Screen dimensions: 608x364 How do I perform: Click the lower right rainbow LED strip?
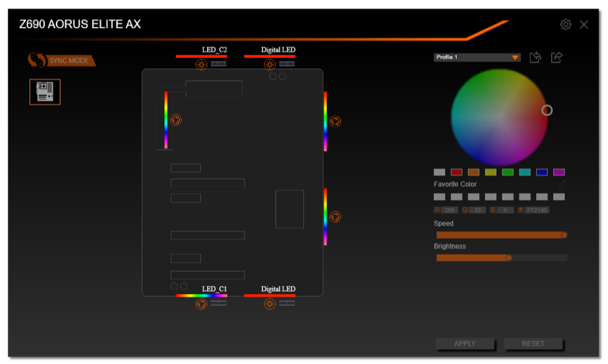325,217
